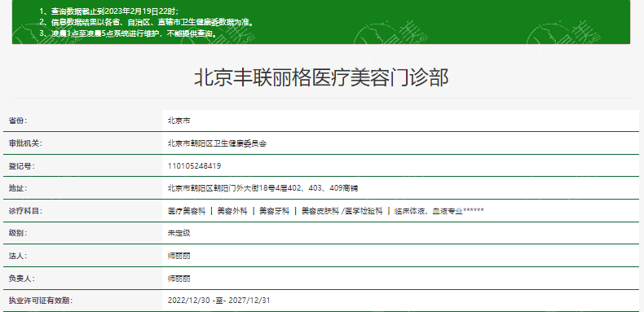Click the 北京市 province value
Screen dimensions: 644x312
pos(179,121)
